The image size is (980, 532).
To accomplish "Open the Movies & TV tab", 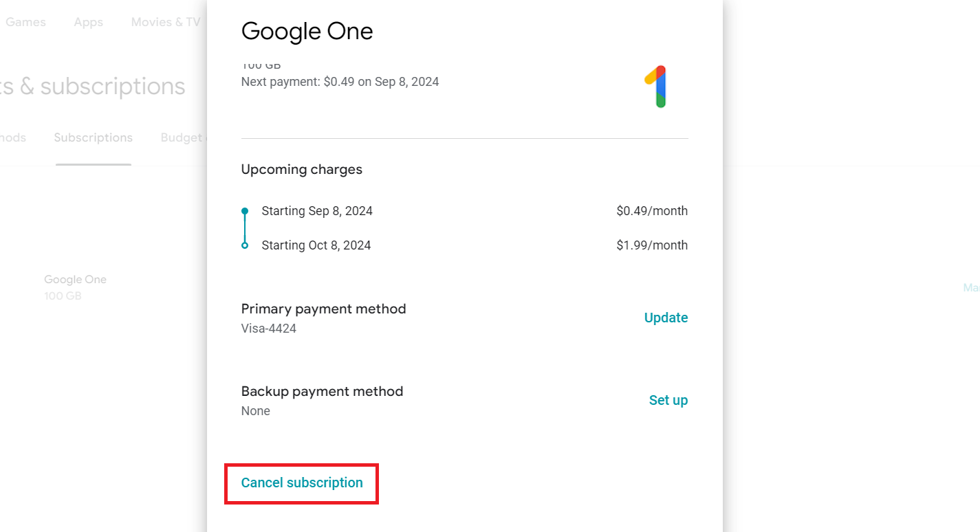I will [x=166, y=22].
